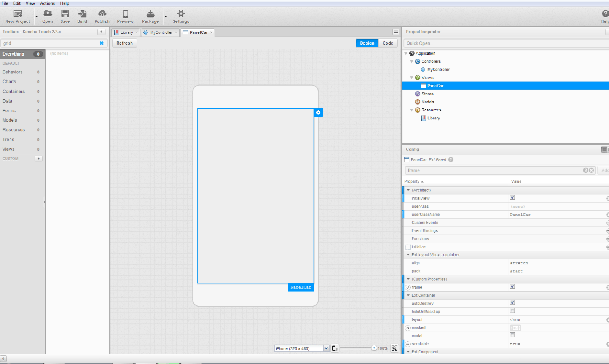This screenshot has width=609, height=364.
Task: Select the Everything toolbox category
Action: pyautogui.click(x=22, y=54)
